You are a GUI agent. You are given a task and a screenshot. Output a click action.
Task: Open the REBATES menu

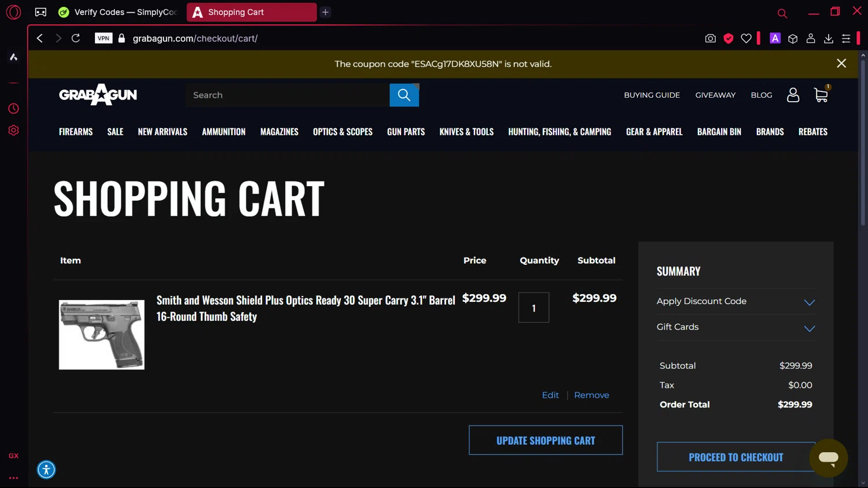(813, 132)
